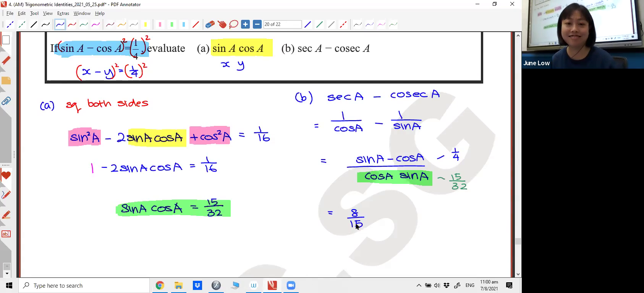The image size is (644, 293).
Task: Choose the light blue highlighter marker
Action: pyautogui.click(x=184, y=25)
